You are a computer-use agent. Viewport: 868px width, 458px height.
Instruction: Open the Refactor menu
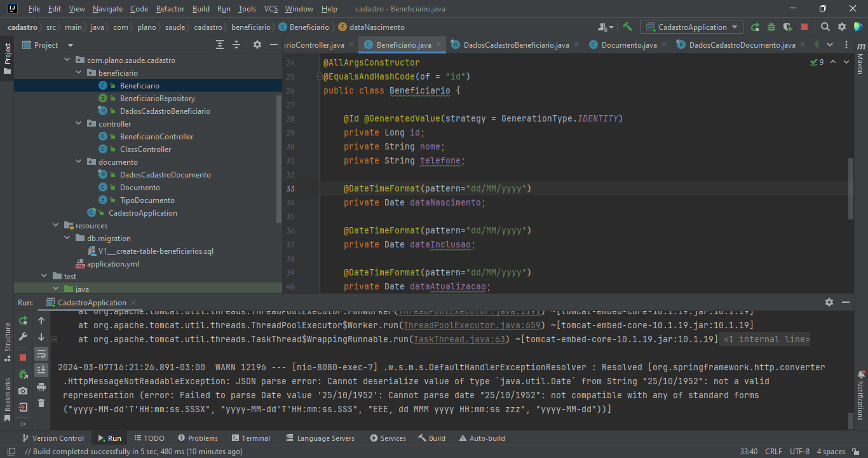(170, 9)
